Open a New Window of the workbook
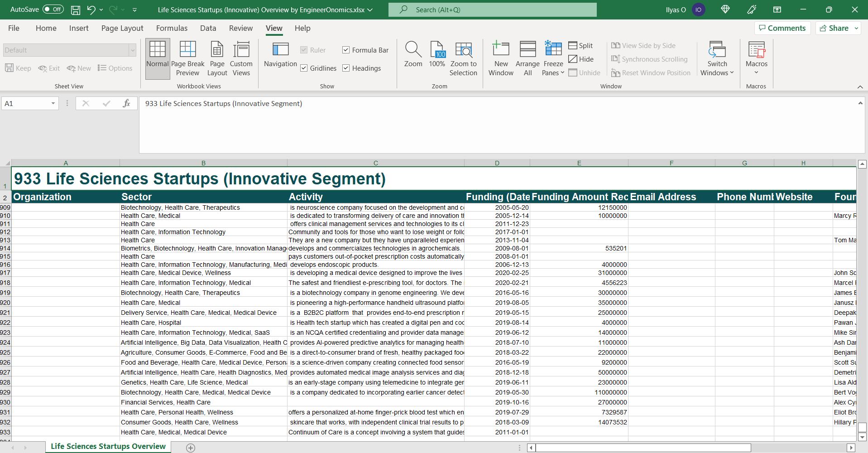The image size is (868, 453). click(500, 58)
